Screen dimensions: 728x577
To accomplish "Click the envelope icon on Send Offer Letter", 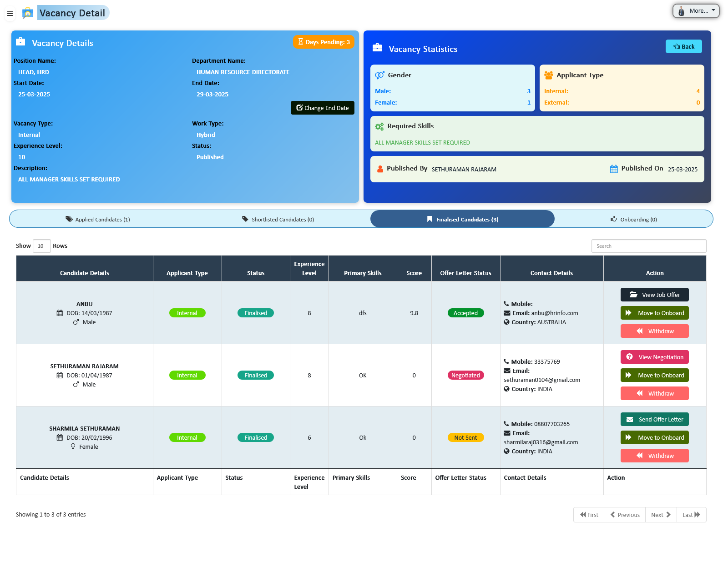I will 631,419.
